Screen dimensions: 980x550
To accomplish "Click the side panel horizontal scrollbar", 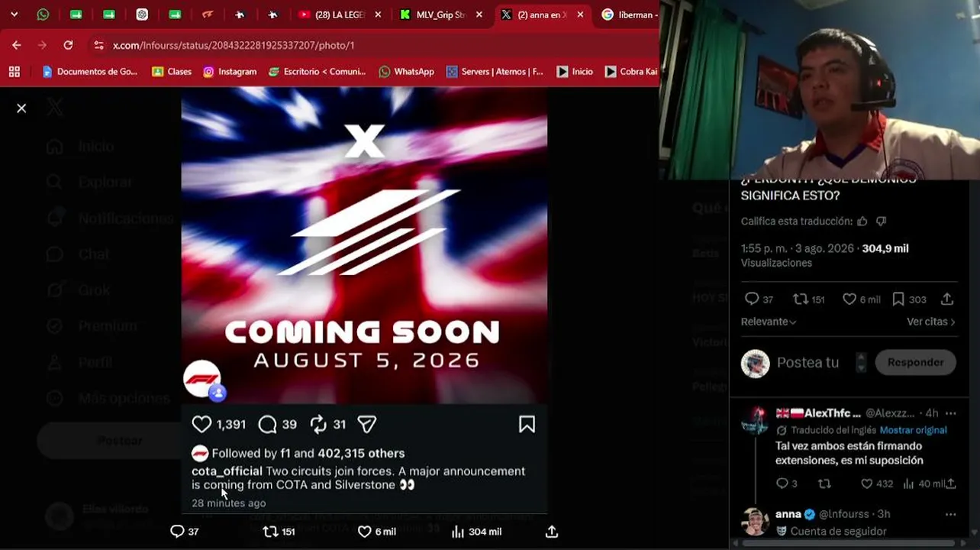I will tap(847, 544).
